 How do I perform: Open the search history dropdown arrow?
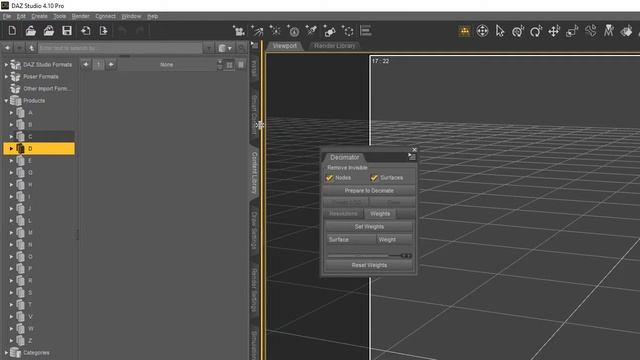(209, 48)
